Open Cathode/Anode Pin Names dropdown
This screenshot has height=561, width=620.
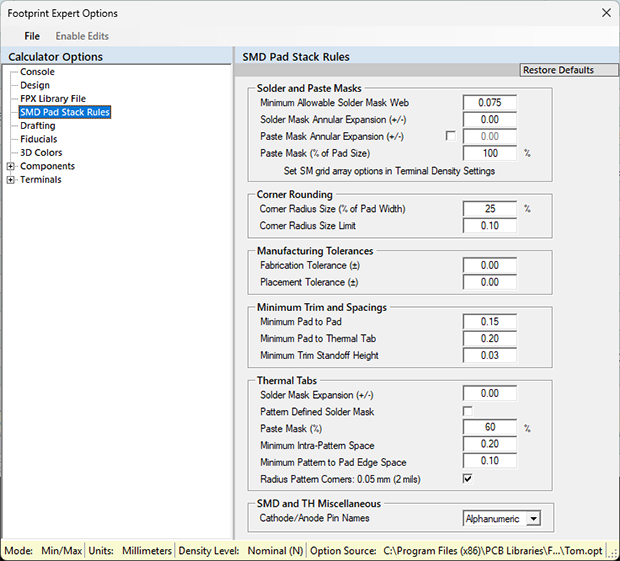(x=533, y=518)
